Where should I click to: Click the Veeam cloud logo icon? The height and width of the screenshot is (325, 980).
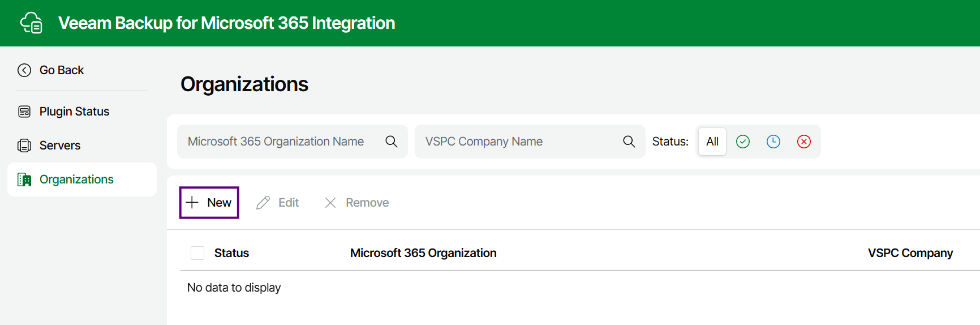tap(31, 23)
